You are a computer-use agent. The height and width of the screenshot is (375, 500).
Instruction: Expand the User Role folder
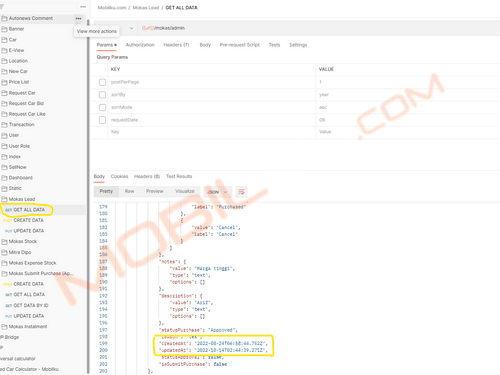click(16, 146)
